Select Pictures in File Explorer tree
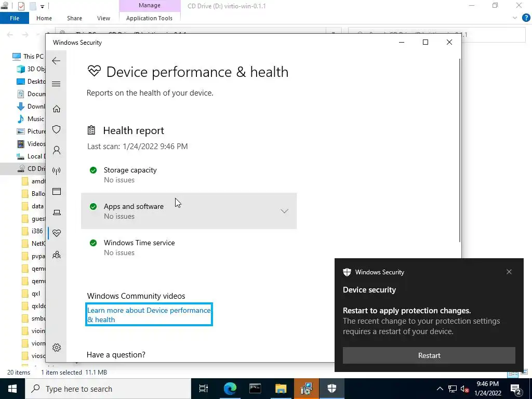The height and width of the screenshot is (399, 532). click(31, 131)
